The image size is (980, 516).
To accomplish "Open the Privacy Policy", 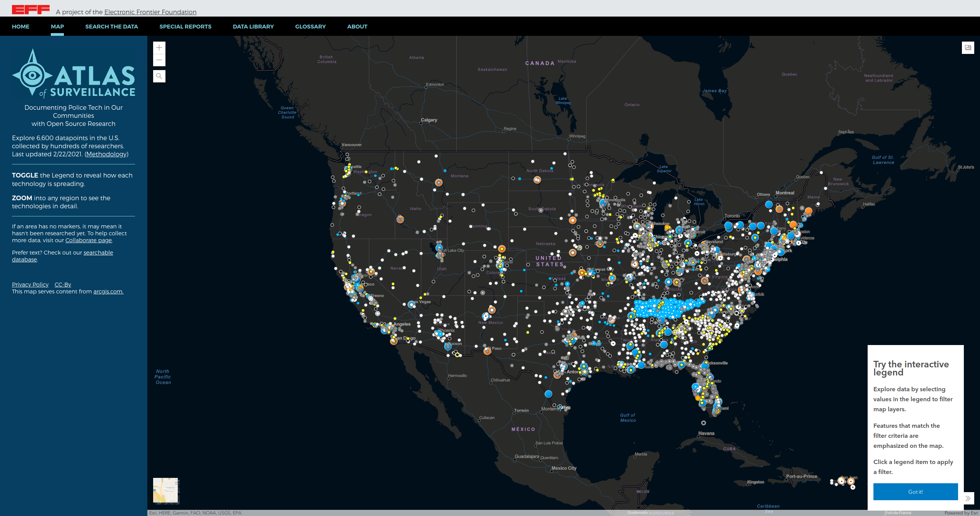I will (30, 284).
